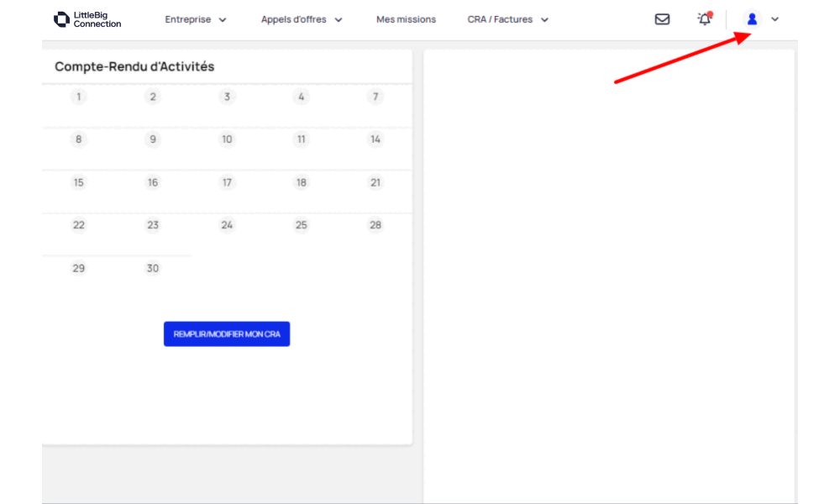Select the 25 day cell
Viewport: 840px width, 504px height.
pyautogui.click(x=301, y=225)
